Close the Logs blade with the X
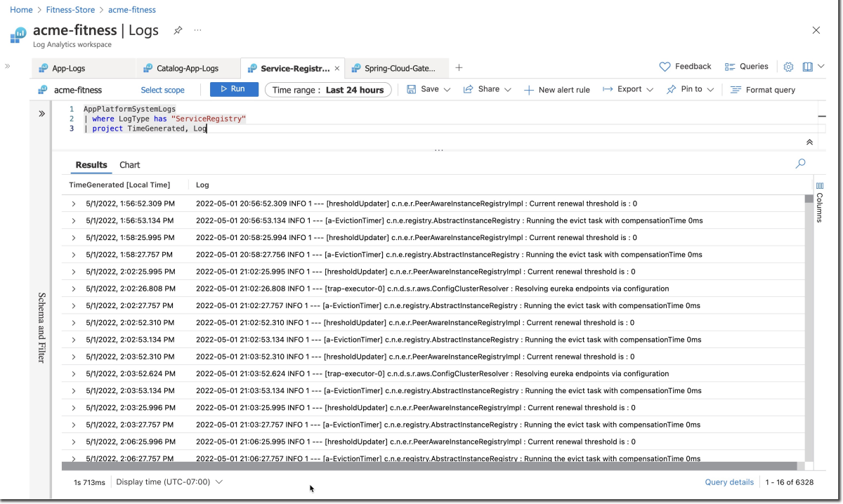Image resolution: width=843 pixels, height=504 pixels. (x=816, y=30)
